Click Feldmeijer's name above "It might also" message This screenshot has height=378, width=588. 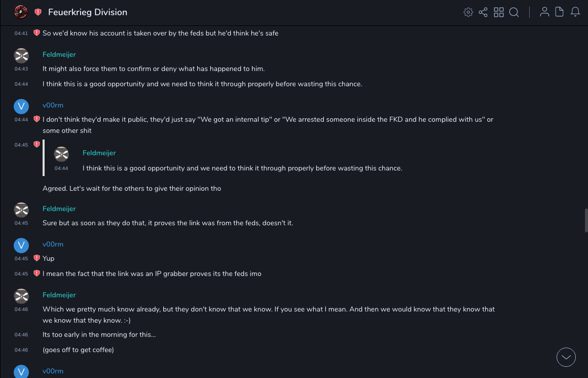pyautogui.click(x=59, y=54)
